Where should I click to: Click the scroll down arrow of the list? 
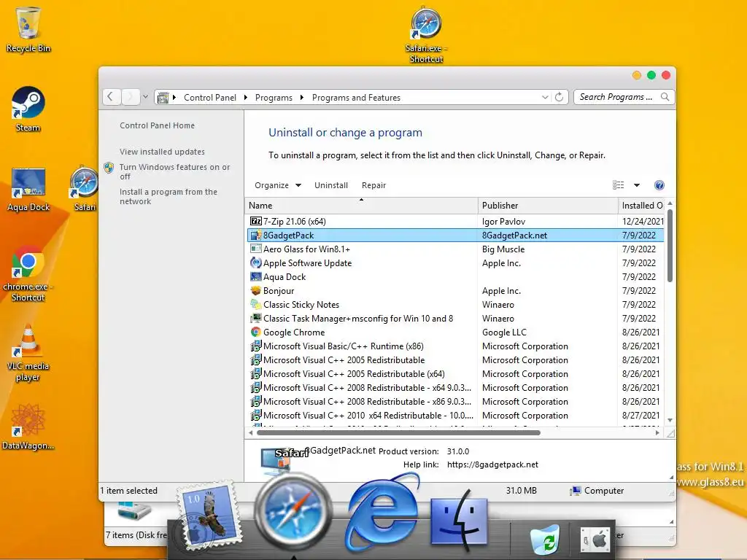[x=670, y=420]
